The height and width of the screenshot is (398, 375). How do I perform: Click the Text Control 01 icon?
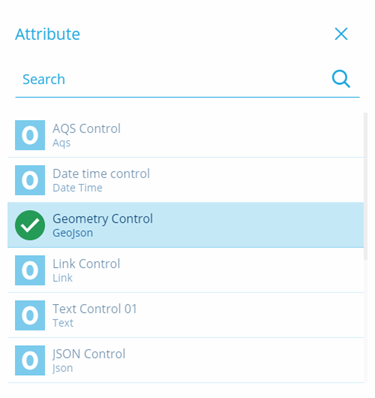30,315
